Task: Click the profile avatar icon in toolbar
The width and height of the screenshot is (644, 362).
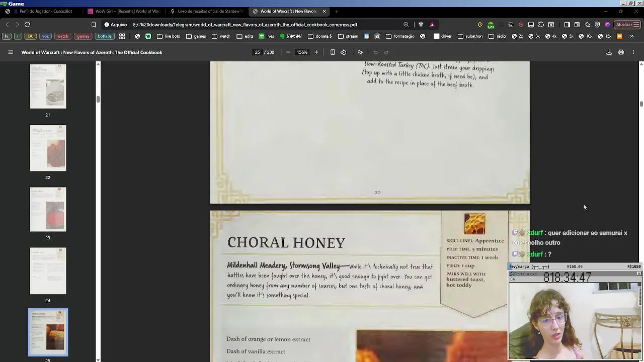Action: [607, 24]
